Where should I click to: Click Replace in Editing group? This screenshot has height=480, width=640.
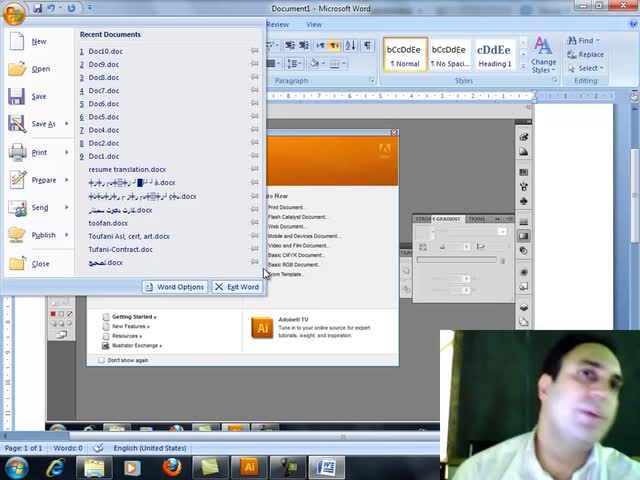586,54
